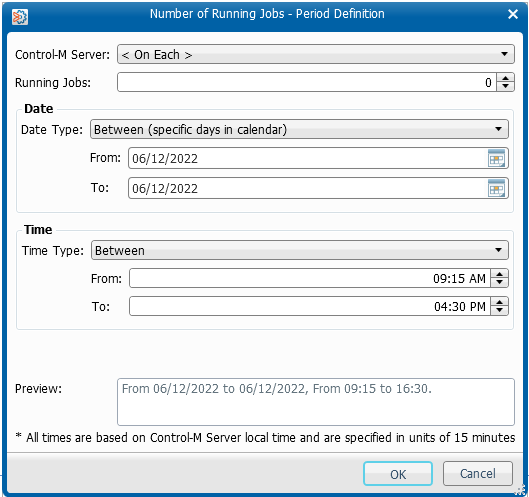Click the To date text field
Viewport: 529px width, 497px height.
point(308,188)
